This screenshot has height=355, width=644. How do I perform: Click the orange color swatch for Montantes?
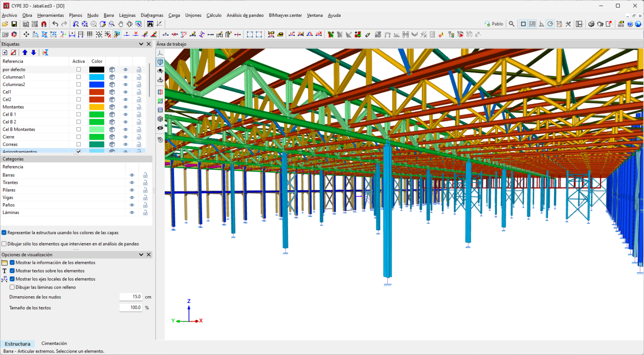(96, 107)
